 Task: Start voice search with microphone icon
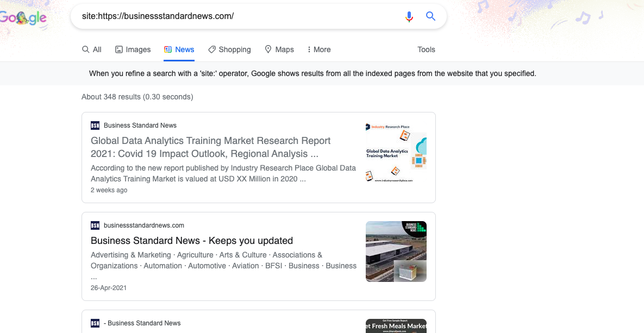coord(409,16)
